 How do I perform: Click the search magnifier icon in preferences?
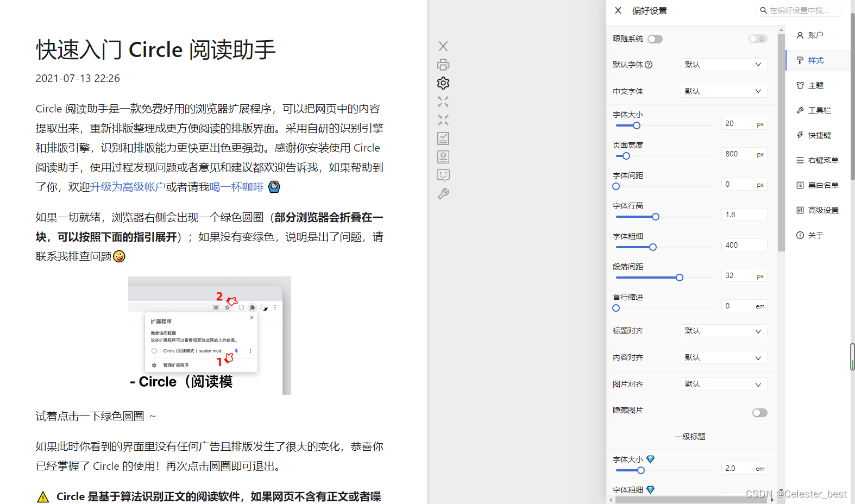[x=763, y=10]
